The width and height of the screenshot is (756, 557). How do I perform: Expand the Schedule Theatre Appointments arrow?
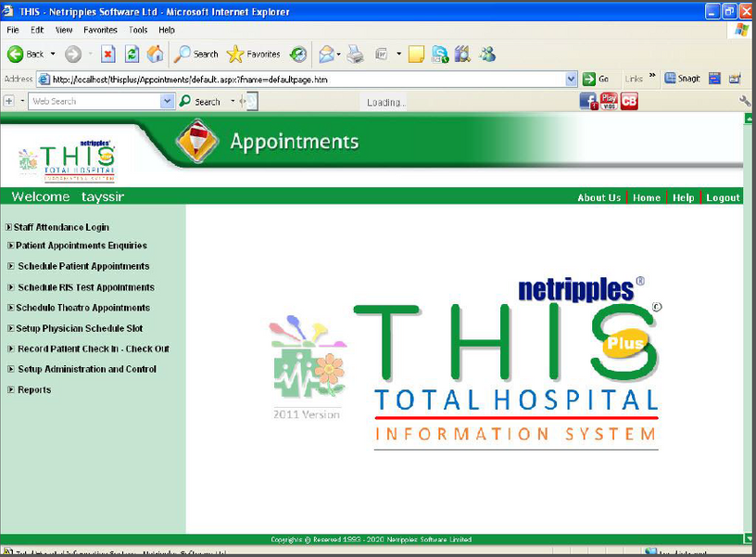pyautogui.click(x=11, y=308)
